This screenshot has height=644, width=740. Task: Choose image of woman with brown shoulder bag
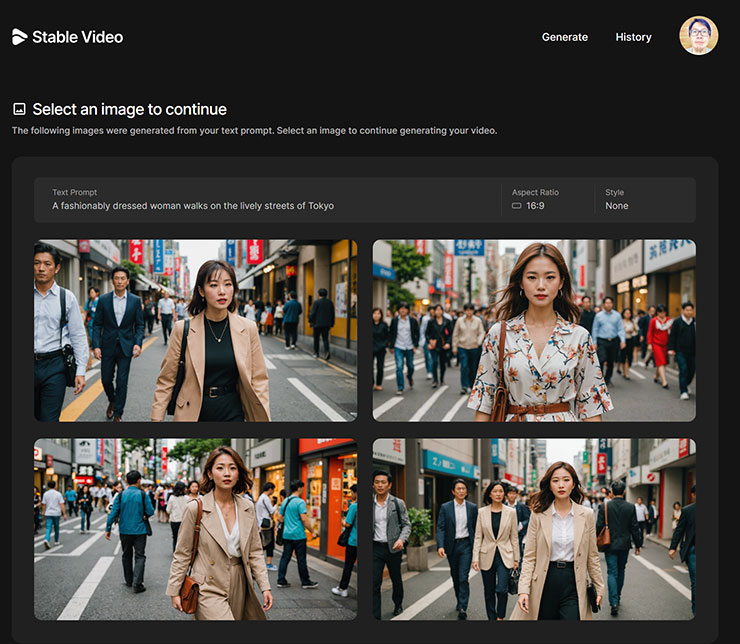pos(195,529)
